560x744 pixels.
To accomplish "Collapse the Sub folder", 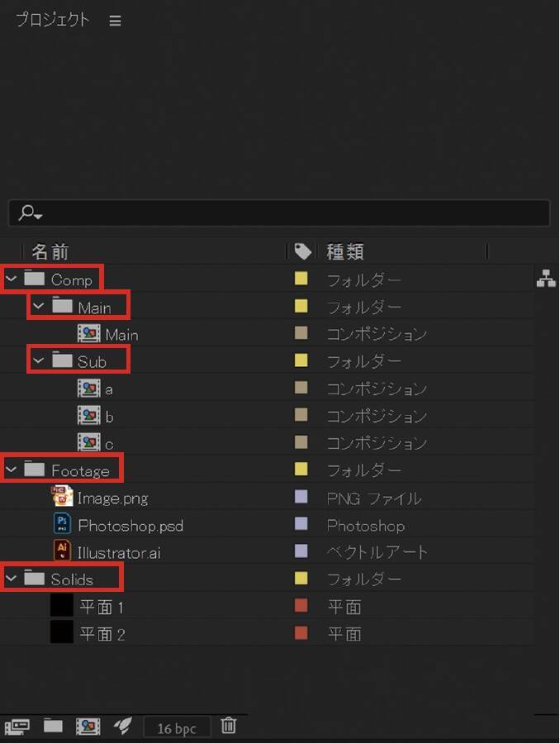I will click(x=39, y=360).
